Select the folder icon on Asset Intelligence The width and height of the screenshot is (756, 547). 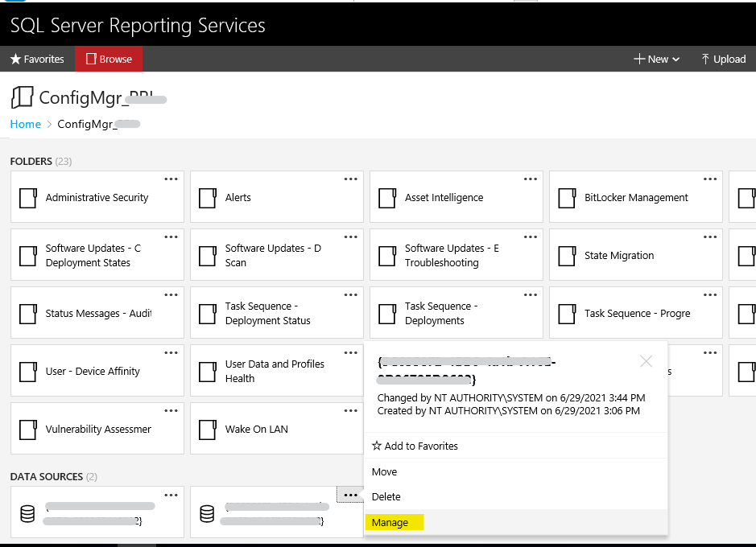coord(386,196)
